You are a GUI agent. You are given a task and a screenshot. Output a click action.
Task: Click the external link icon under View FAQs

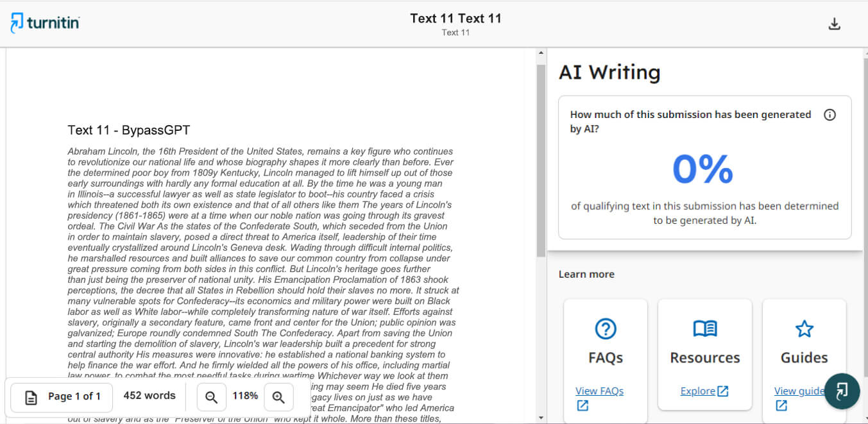(x=583, y=405)
